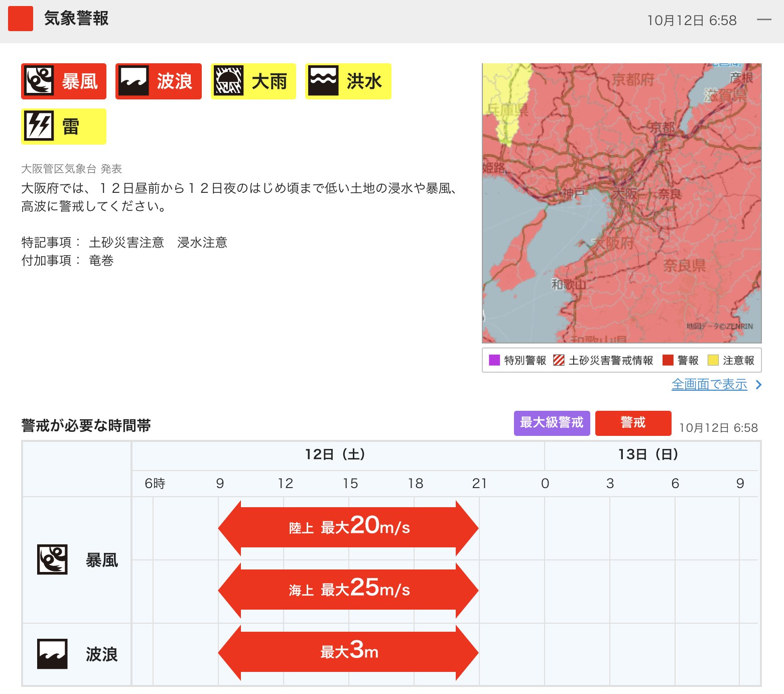The height and width of the screenshot is (694, 784).
Task: Click the warning area map thumbnail
Action: point(621,203)
